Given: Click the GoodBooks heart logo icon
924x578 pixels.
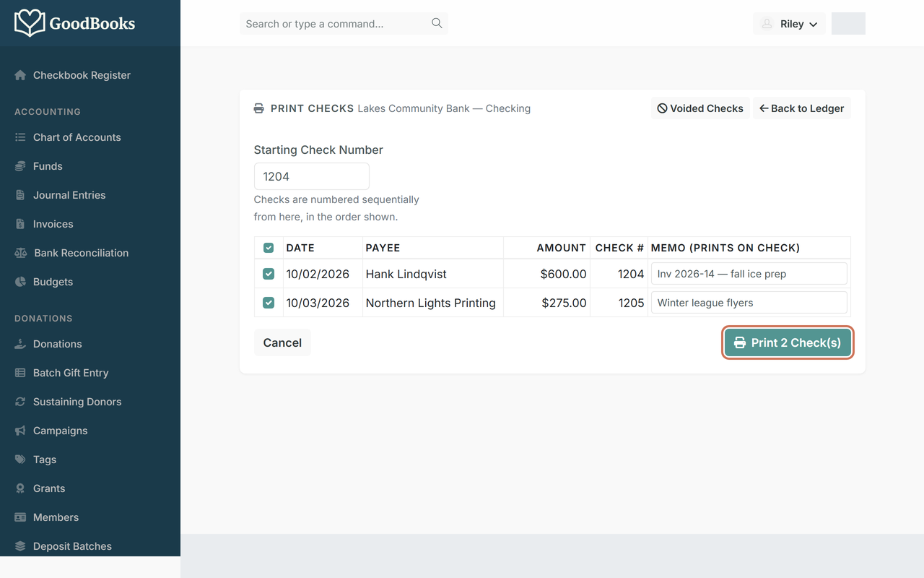Looking at the screenshot, I should (x=30, y=23).
